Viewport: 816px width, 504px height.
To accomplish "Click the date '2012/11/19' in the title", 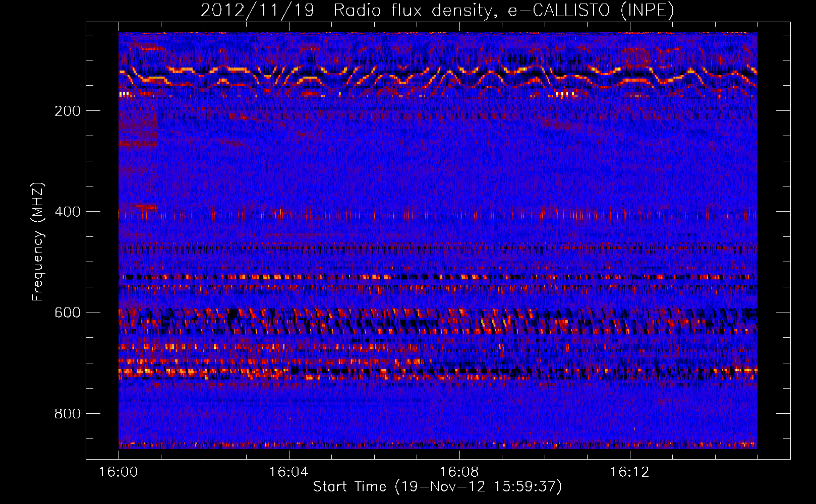I will [258, 10].
